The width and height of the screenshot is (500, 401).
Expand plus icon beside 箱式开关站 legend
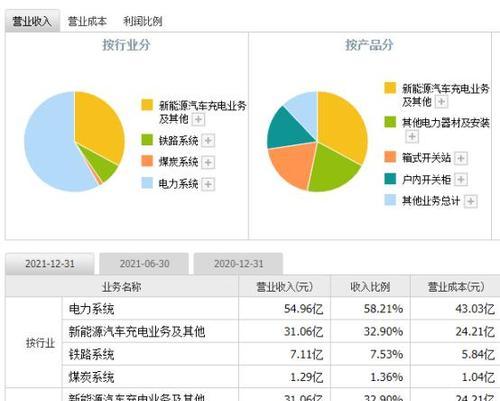(461, 158)
